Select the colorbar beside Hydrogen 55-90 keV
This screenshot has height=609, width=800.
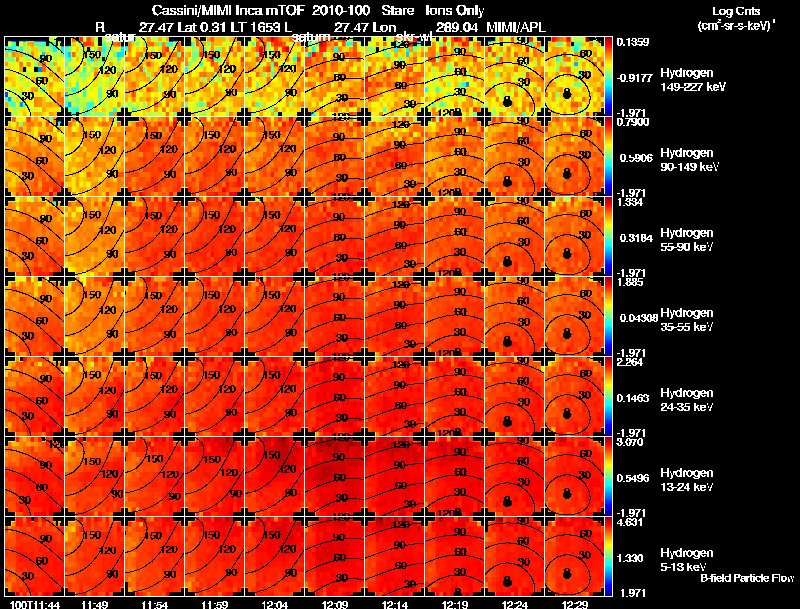[x=608, y=236]
